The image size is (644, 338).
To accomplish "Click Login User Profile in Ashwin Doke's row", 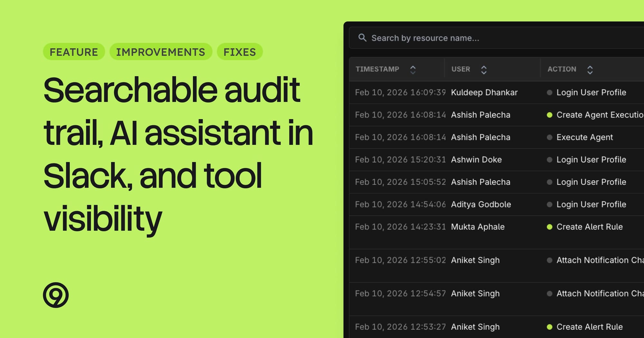I will click(x=591, y=159).
